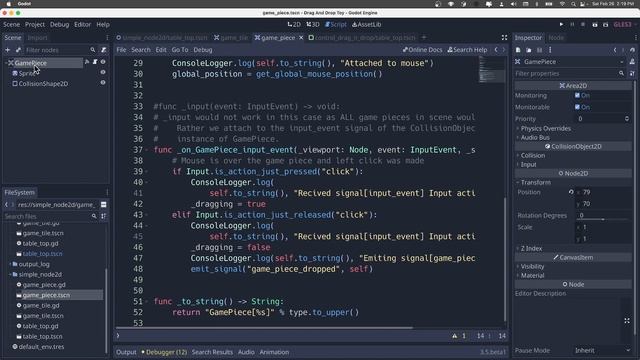The image size is (640, 360).
Task: Open the Output bottom panel
Action: [126, 352]
